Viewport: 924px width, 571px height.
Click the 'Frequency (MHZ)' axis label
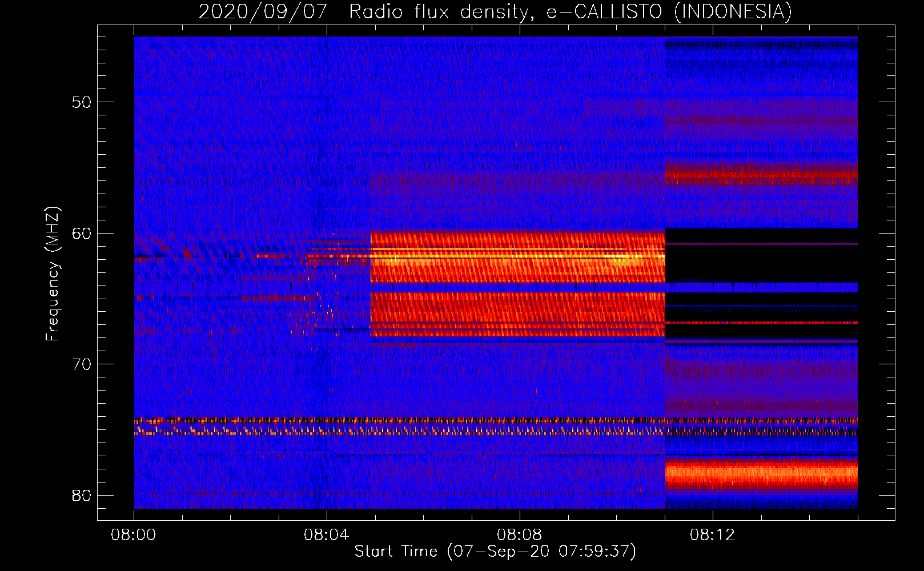pyautogui.click(x=52, y=274)
